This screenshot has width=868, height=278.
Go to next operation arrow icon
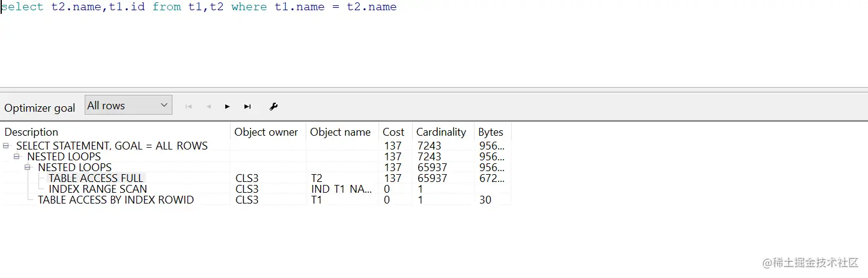(x=228, y=106)
